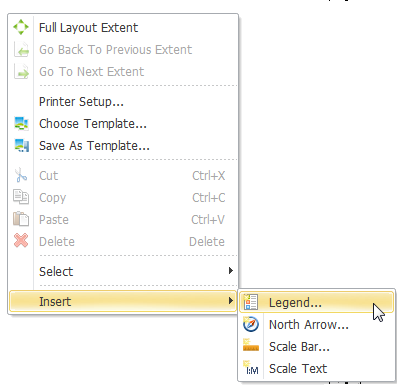Click the Go Back To Previous Extent icon

pyautogui.click(x=21, y=49)
